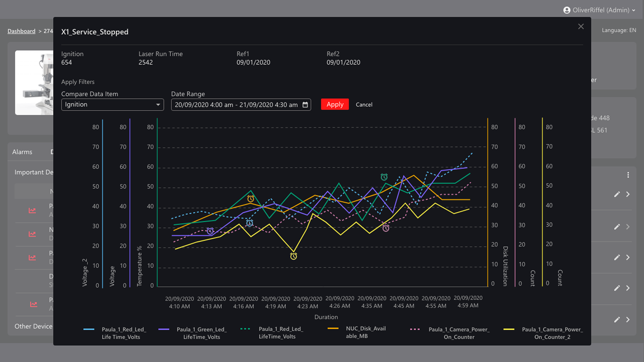Open the Compare Data Item dropdown
The image size is (644, 362).
(112, 104)
